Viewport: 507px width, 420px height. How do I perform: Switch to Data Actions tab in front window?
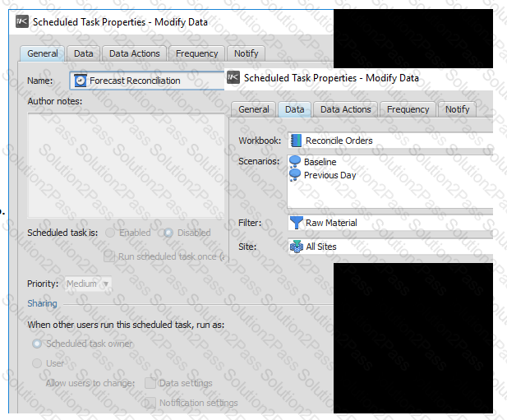345,109
